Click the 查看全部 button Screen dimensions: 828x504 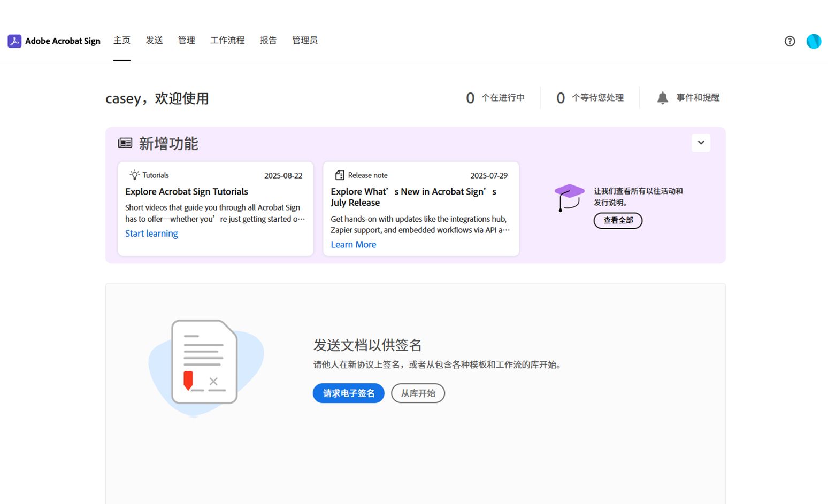coord(618,220)
